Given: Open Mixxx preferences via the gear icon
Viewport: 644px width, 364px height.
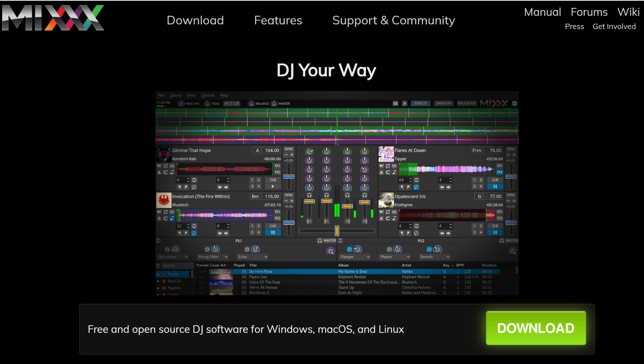Looking at the screenshot, I should pyautogui.click(x=515, y=103).
